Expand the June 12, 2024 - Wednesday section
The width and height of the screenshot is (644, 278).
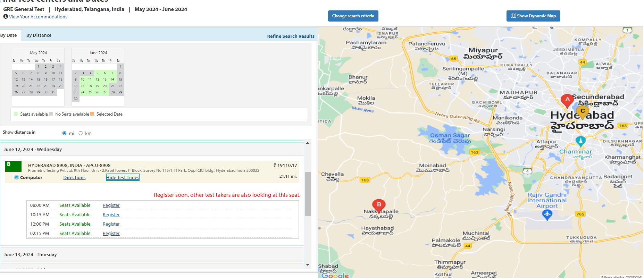tap(152, 150)
